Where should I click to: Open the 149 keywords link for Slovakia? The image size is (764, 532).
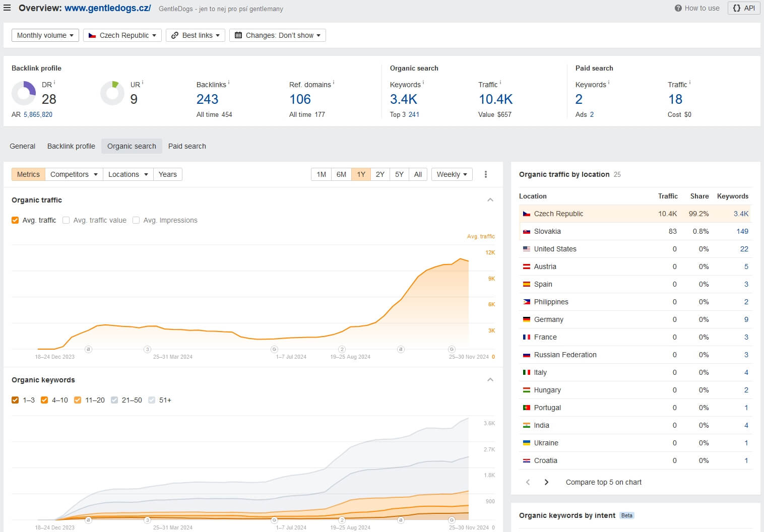[742, 231]
